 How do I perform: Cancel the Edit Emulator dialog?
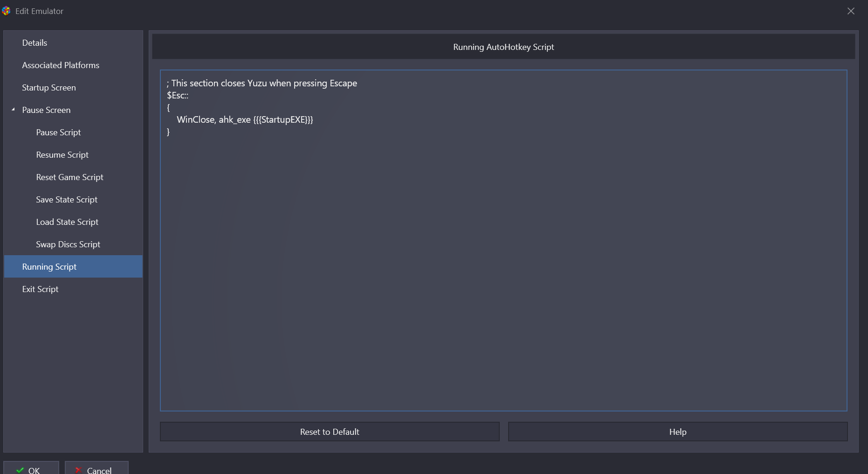point(96,468)
